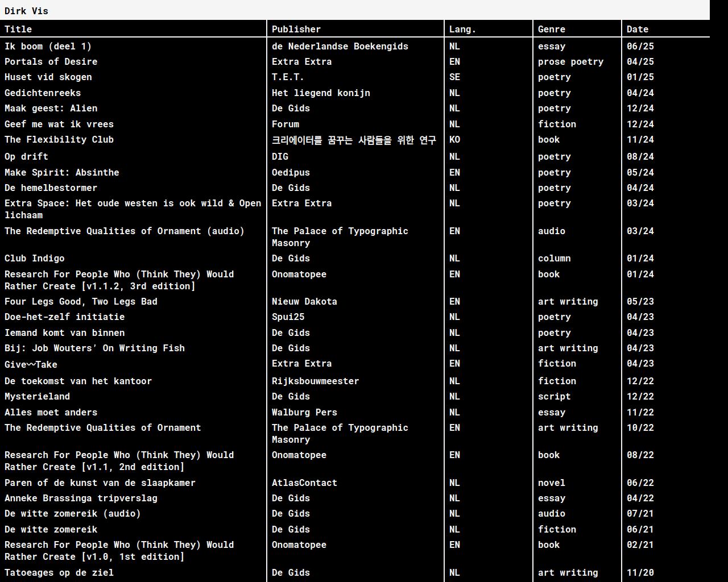Image resolution: width=728 pixels, height=582 pixels.
Task: Click the publisher DIG
Action: (280, 156)
